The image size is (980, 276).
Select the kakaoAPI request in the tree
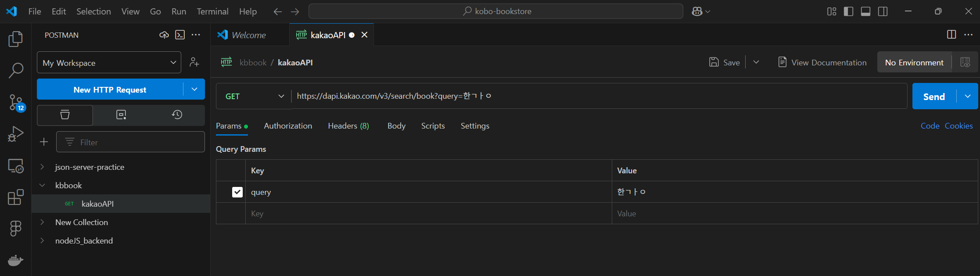[121, 204]
